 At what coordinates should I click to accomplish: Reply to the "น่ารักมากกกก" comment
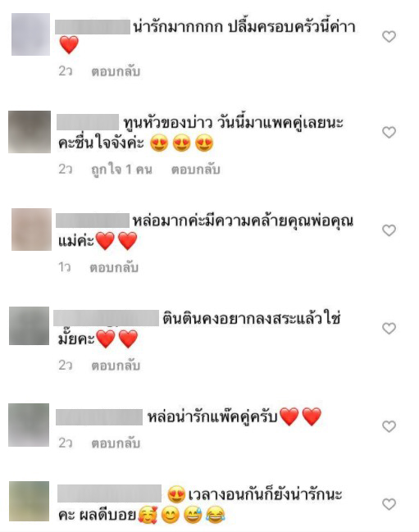116,71
